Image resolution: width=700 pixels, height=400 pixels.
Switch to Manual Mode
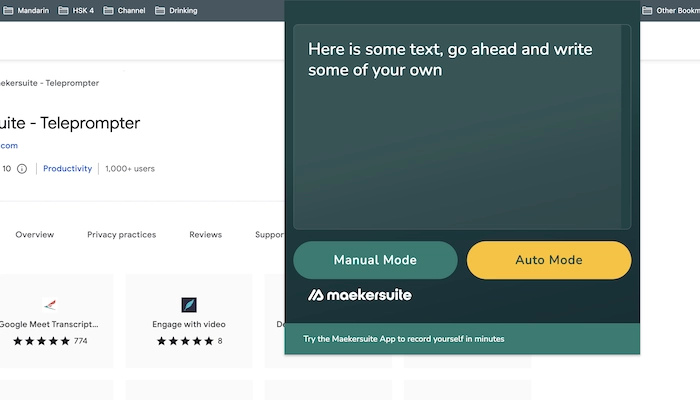pyautogui.click(x=375, y=260)
